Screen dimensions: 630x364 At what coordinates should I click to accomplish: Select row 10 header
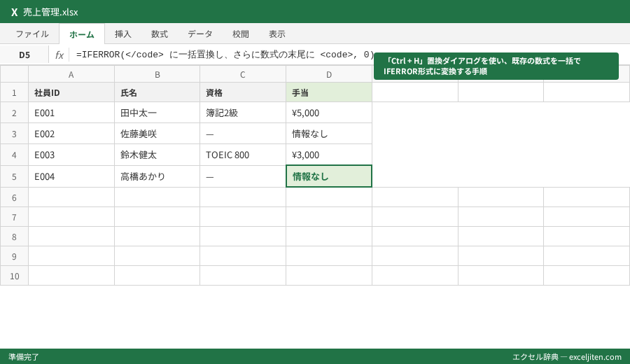[x=14, y=276]
